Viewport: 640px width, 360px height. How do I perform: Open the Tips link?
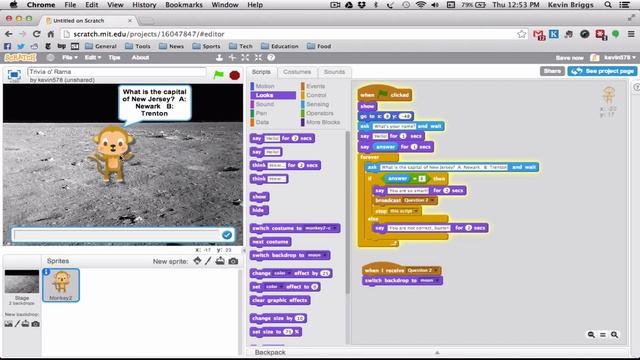coord(114,58)
